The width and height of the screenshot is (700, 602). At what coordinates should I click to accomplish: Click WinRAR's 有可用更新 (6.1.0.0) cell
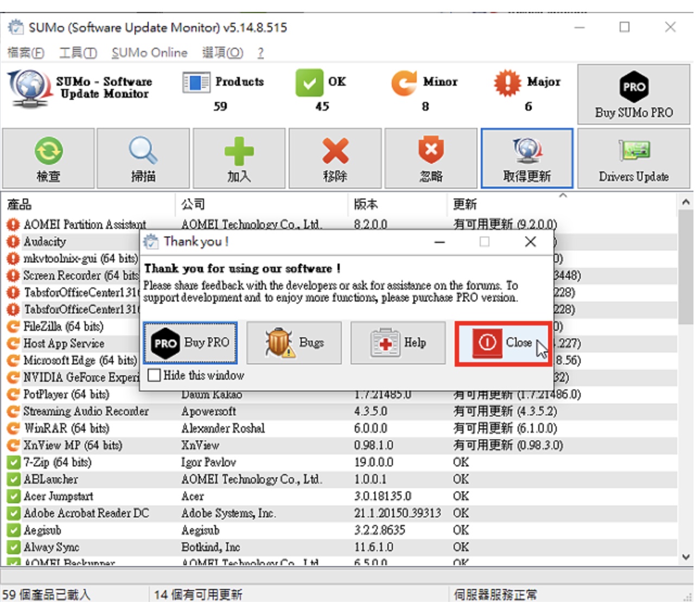(x=505, y=428)
